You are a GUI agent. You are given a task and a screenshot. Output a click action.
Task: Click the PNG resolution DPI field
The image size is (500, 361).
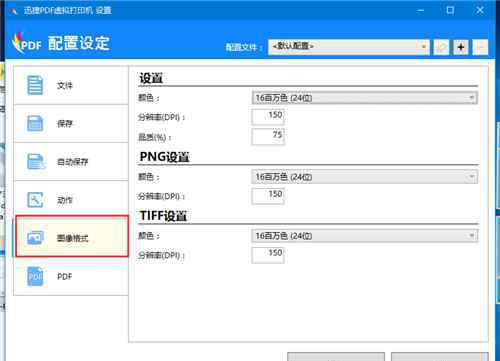[x=268, y=196]
